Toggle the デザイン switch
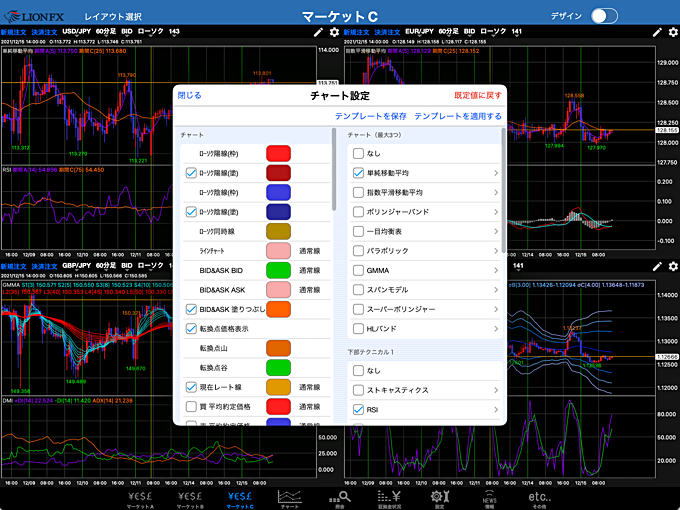 (x=605, y=16)
